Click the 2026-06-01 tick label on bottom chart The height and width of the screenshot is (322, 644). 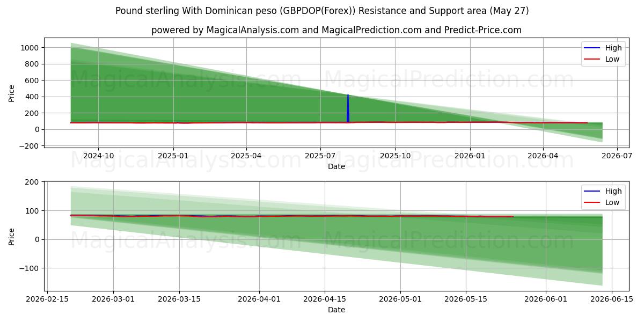point(546,299)
